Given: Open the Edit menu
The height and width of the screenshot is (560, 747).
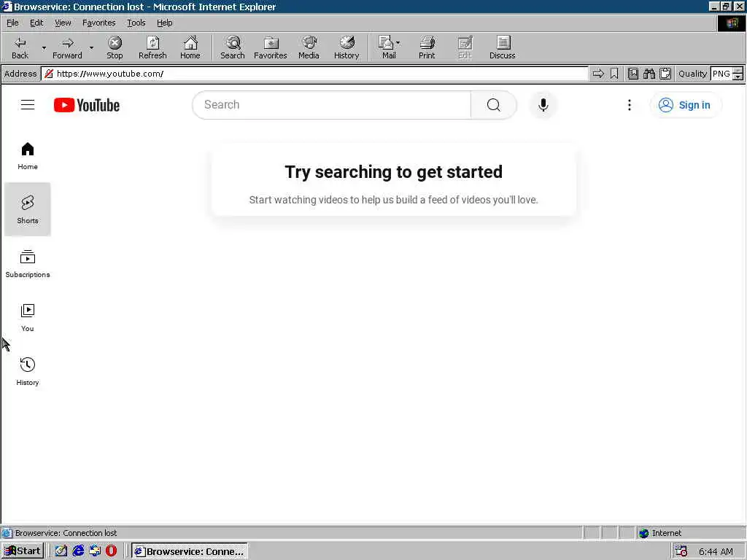Looking at the screenshot, I should click(36, 23).
